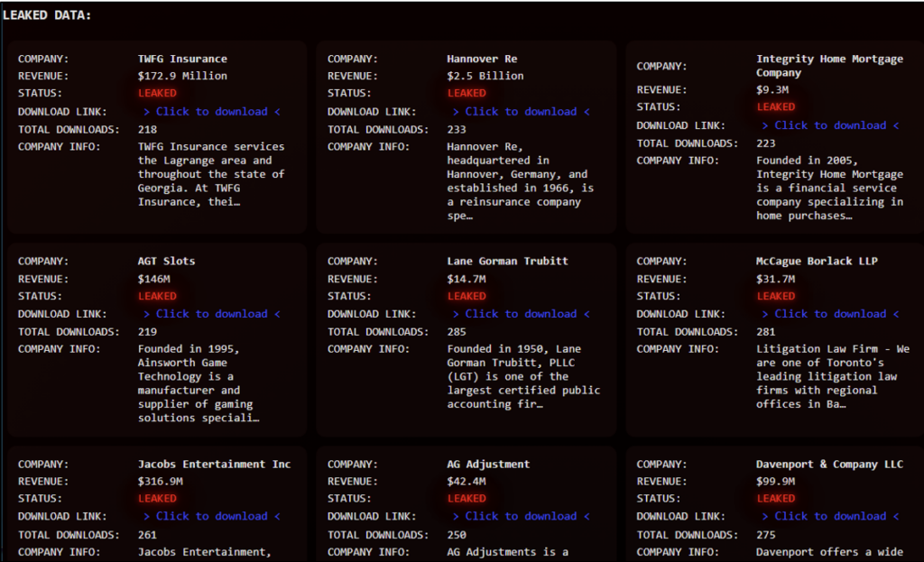
Task: Click total downloads count 223
Action: pos(765,143)
